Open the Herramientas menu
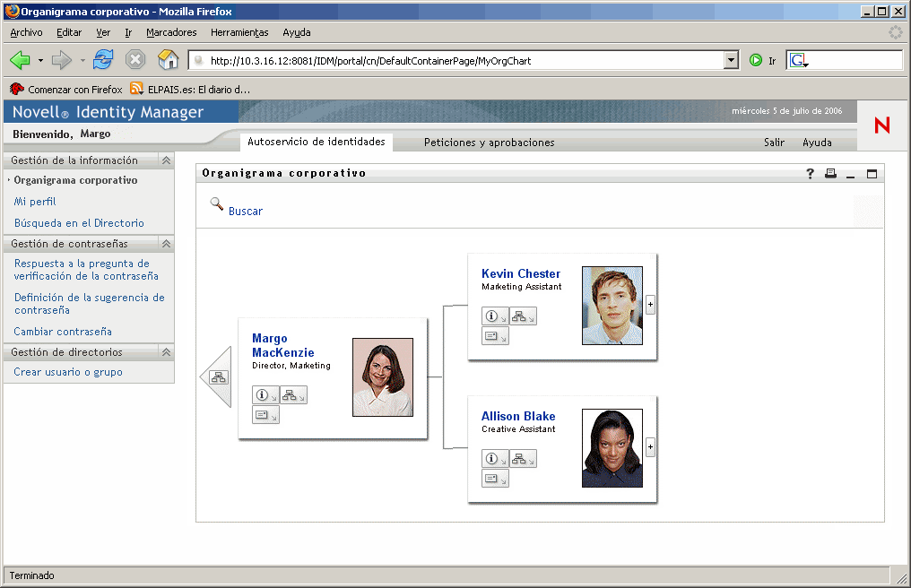 pos(239,32)
